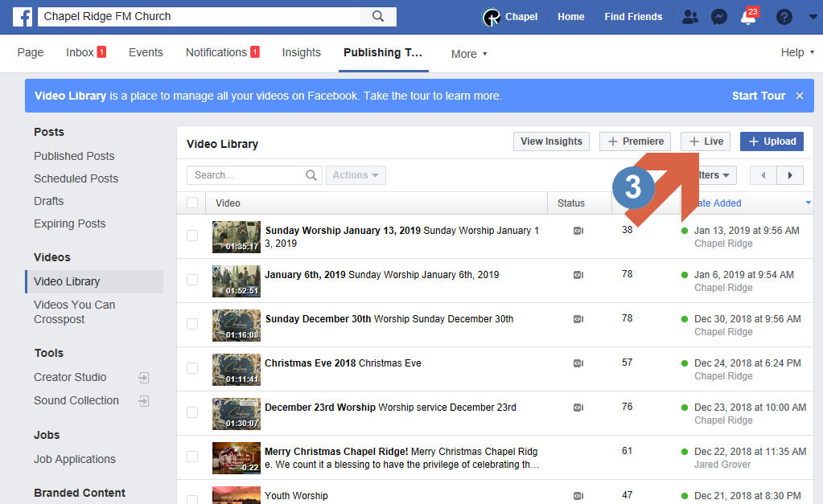Select checkbox for Christmas Eve 2018 video
Image resolution: width=823 pixels, height=504 pixels.
point(192,368)
